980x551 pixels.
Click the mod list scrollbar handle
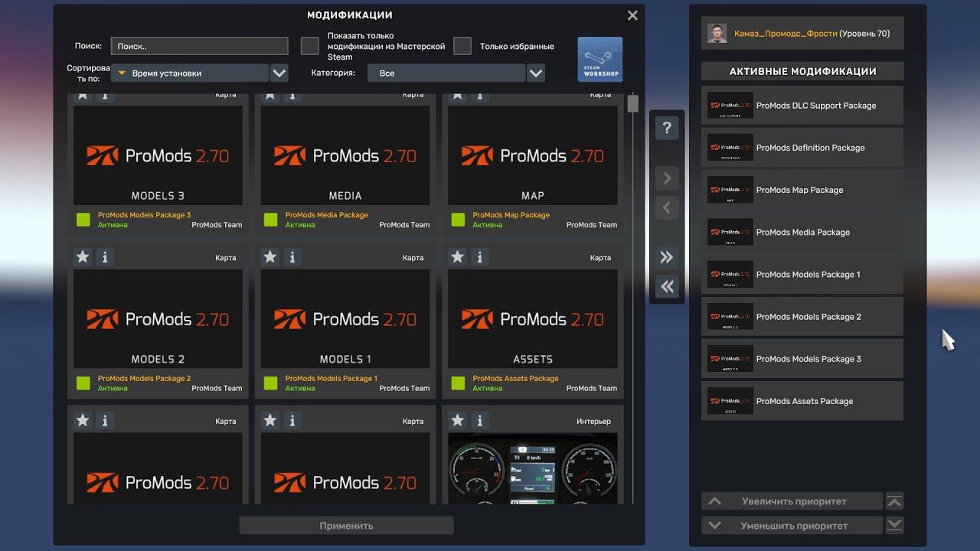tap(632, 103)
